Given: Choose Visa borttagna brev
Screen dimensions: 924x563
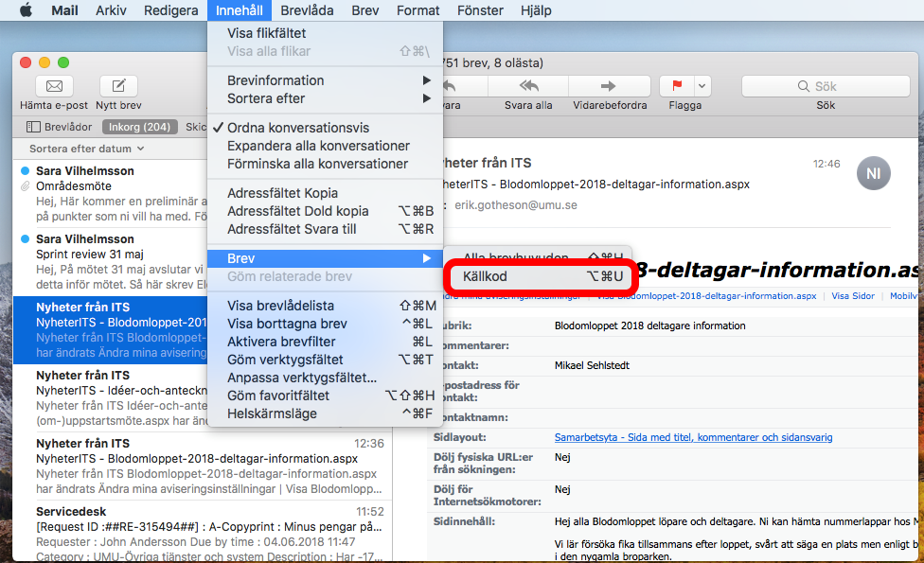Looking at the screenshot, I should [326, 324].
